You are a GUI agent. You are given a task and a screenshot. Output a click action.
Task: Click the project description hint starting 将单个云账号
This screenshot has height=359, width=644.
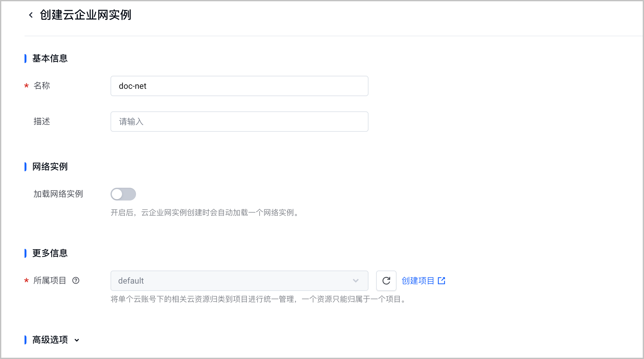click(x=259, y=299)
